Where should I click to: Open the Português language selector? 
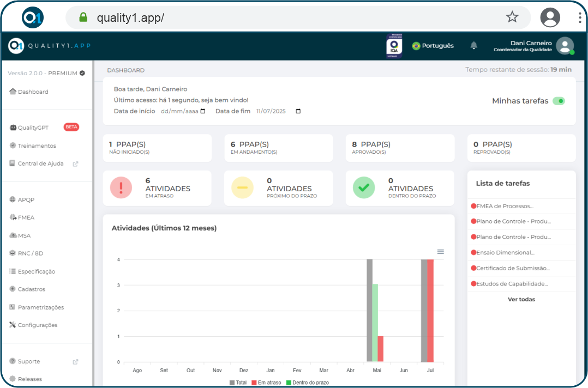433,46
